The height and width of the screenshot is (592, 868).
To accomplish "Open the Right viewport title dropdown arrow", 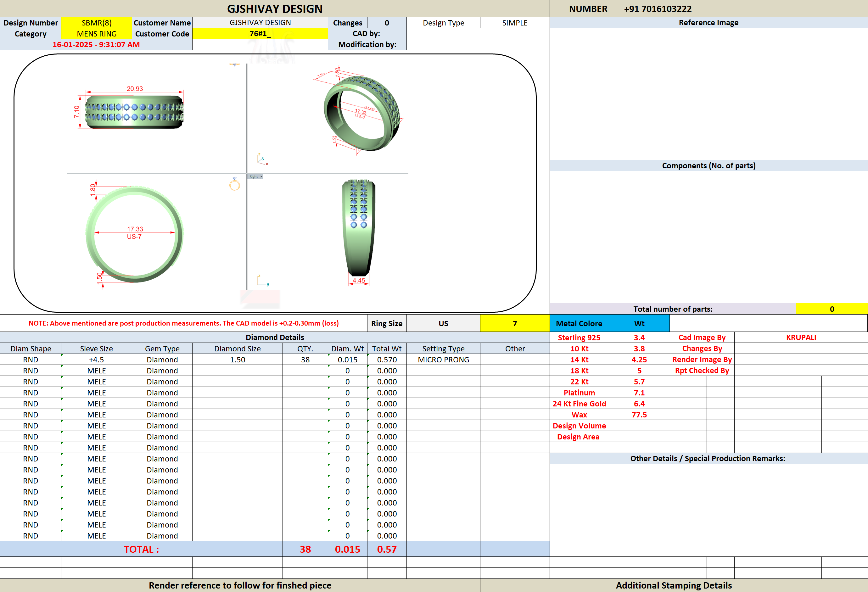I will [261, 177].
